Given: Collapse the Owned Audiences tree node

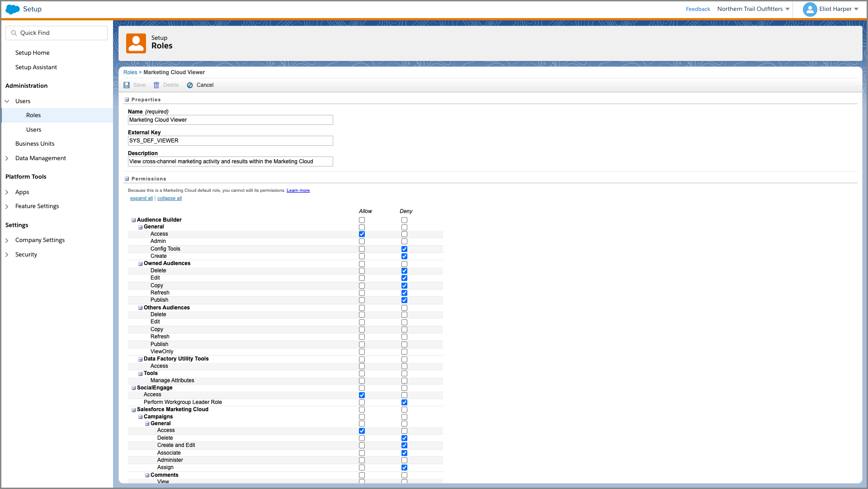Looking at the screenshot, I should [141, 264].
